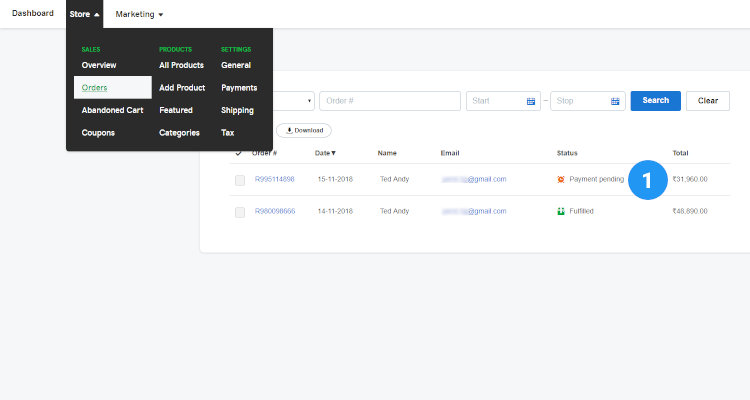Click the Stop date field
Image resolution: width=750 pixels, height=400 pixels.
[588, 101]
